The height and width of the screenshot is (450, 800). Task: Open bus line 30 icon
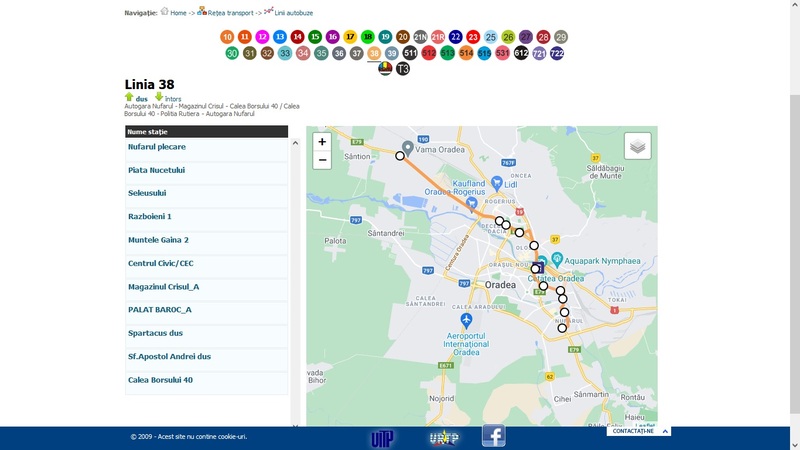tap(232, 53)
